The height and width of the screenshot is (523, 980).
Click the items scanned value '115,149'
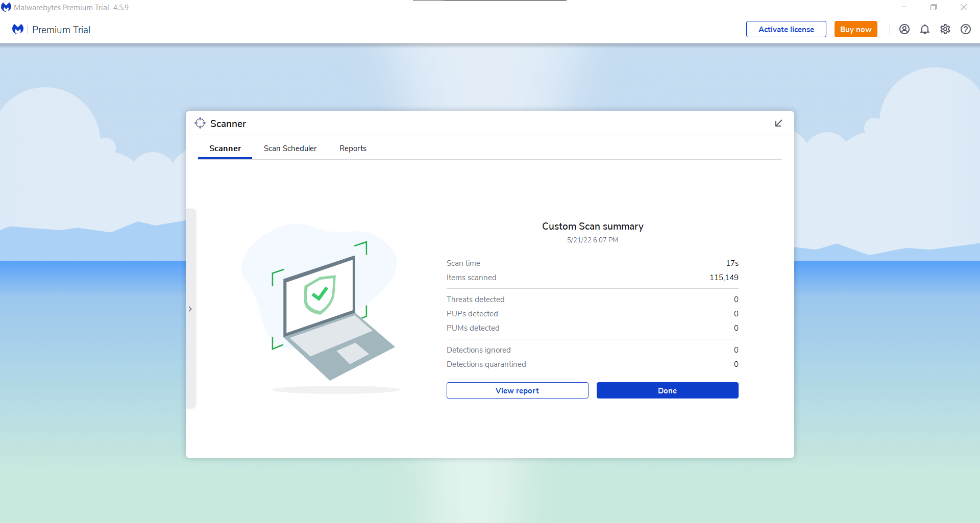point(724,278)
